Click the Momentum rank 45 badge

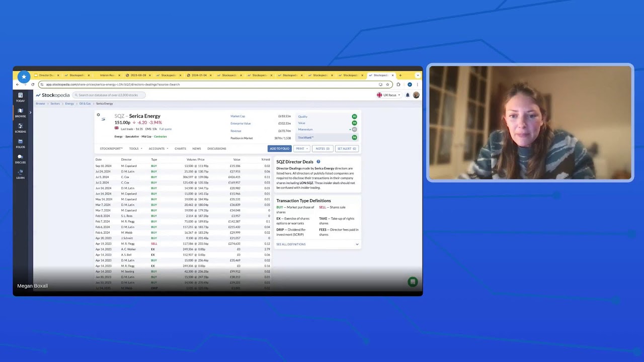tap(354, 130)
